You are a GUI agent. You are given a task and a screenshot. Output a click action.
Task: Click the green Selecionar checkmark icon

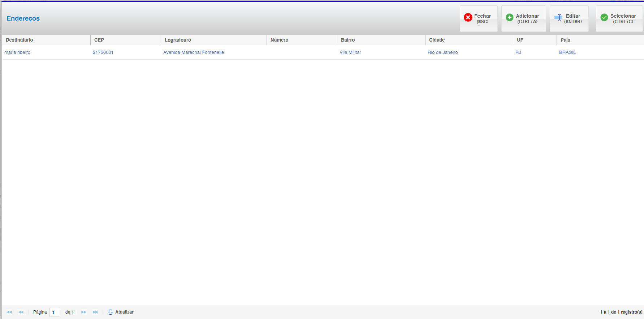(604, 17)
